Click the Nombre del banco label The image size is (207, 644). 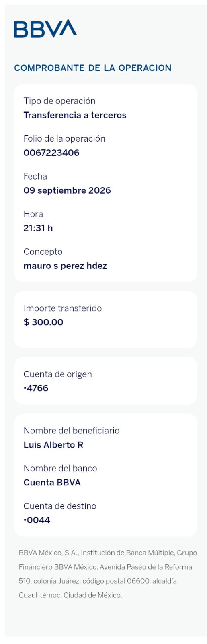60,469
